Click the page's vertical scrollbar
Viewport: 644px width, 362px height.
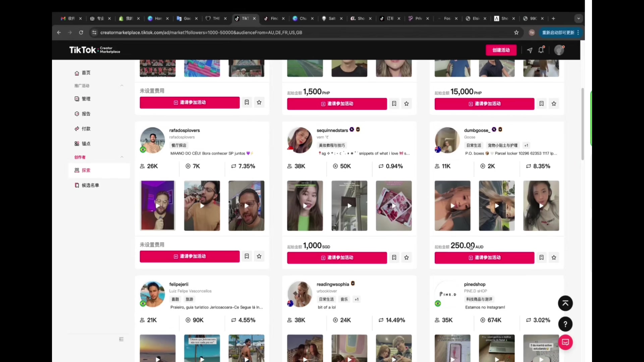click(x=583, y=124)
